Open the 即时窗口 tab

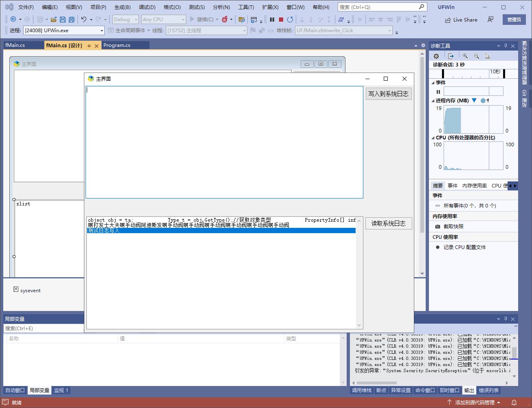pos(450,390)
